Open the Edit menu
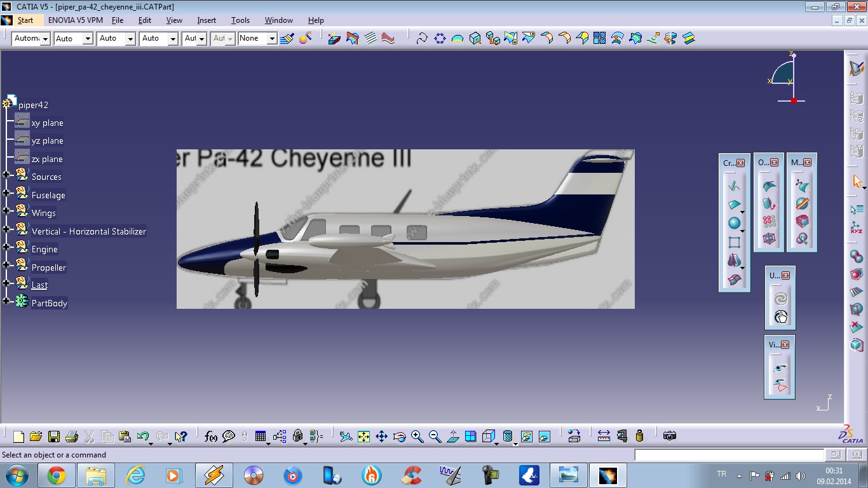The width and height of the screenshot is (868, 488). tap(145, 20)
